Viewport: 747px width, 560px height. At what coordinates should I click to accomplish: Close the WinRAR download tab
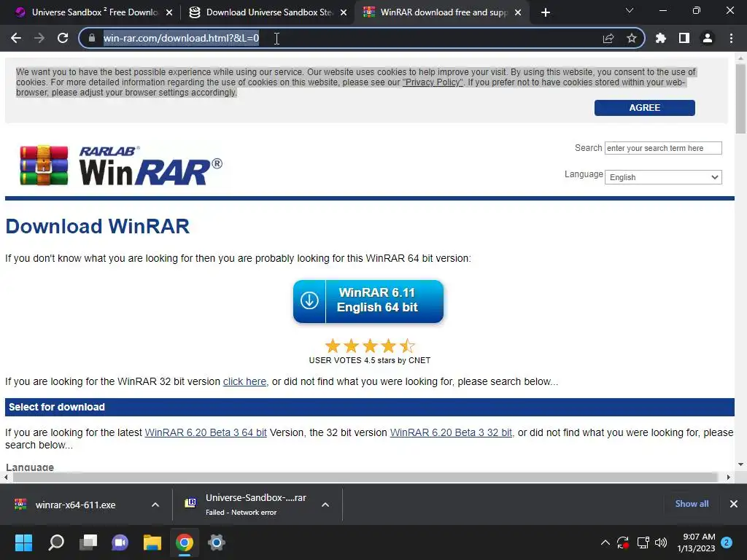518,12
